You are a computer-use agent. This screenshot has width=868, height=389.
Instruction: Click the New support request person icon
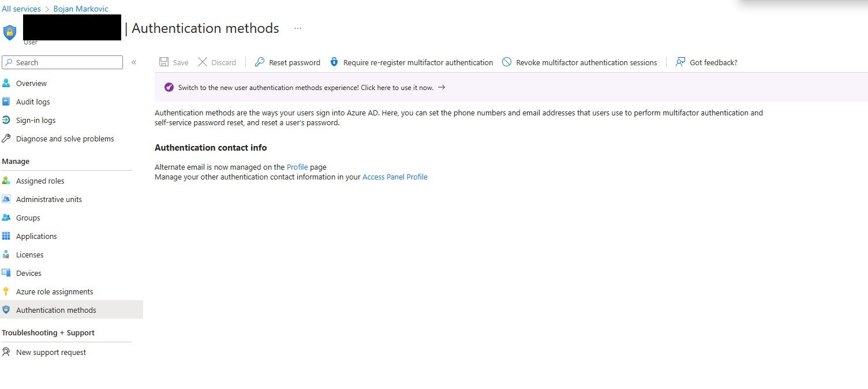(6, 352)
